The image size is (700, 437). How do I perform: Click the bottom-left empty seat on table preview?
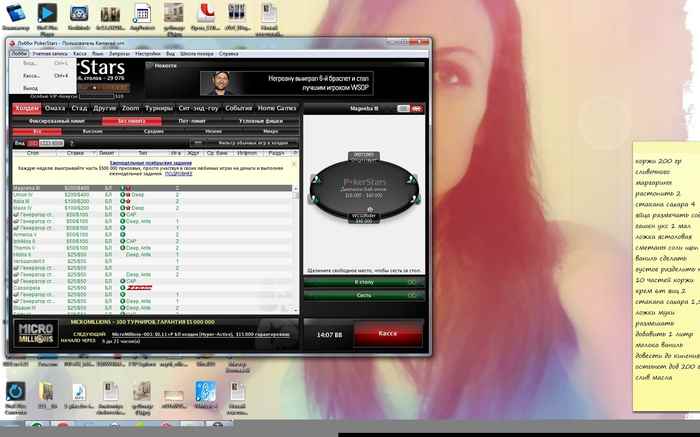313,198
